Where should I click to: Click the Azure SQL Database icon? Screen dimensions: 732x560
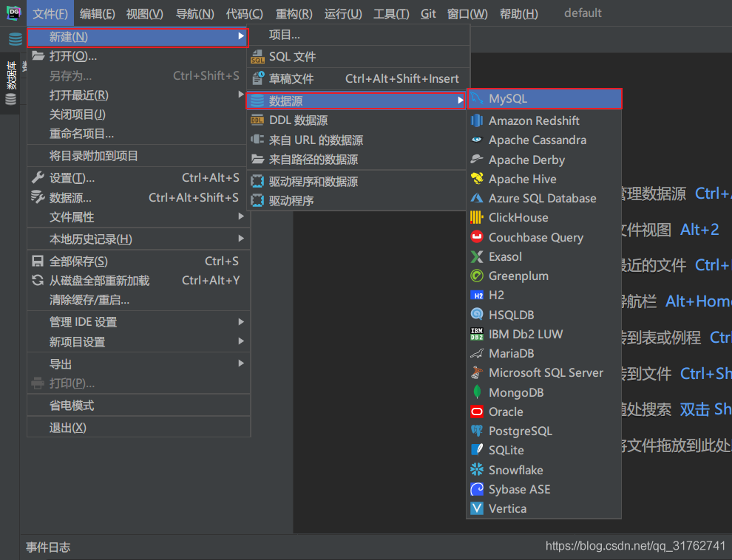click(477, 198)
